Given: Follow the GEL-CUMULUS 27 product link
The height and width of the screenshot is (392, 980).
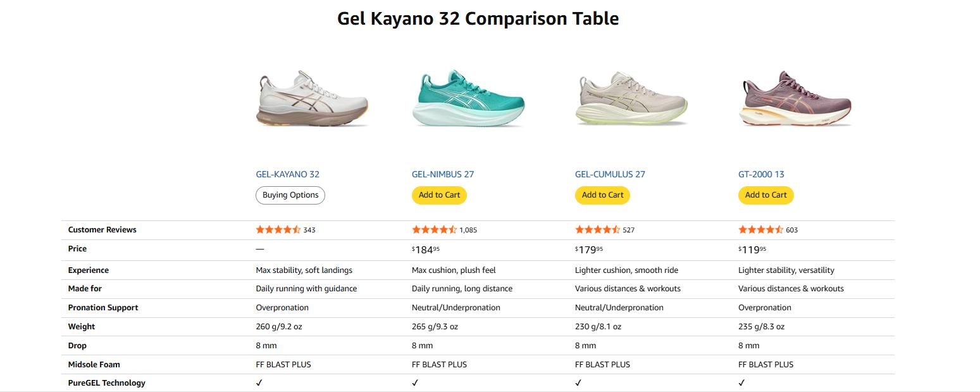Looking at the screenshot, I should 610,174.
